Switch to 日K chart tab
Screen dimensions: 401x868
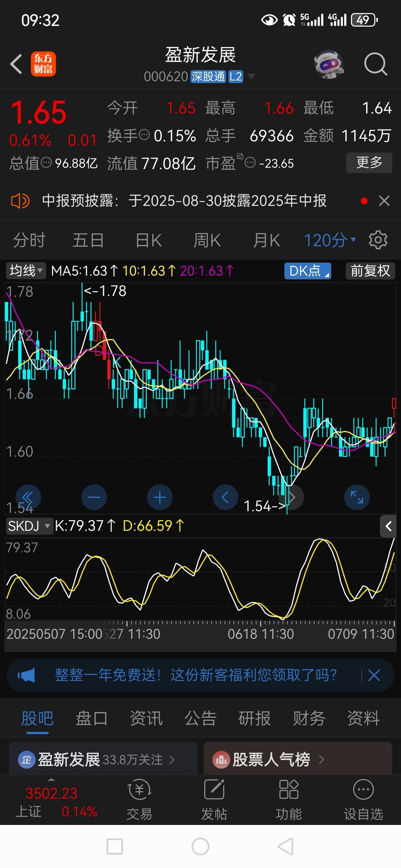[x=149, y=240]
